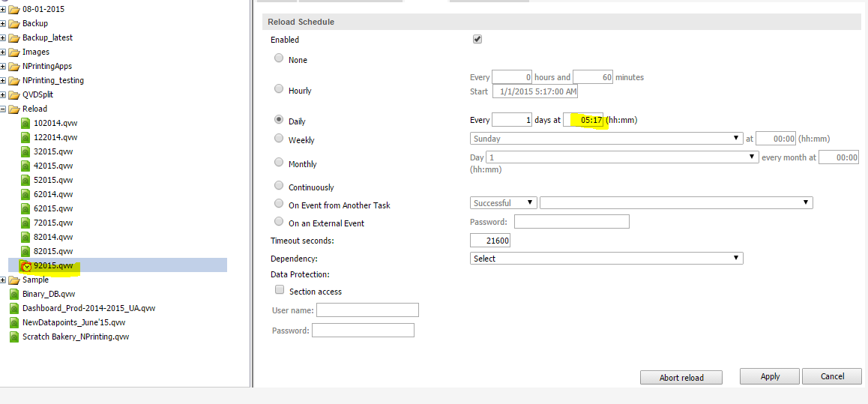Viewport: 868px width, 404px height.
Task: Click the 62015.qvw document icon
Action: tap(25, 208)
